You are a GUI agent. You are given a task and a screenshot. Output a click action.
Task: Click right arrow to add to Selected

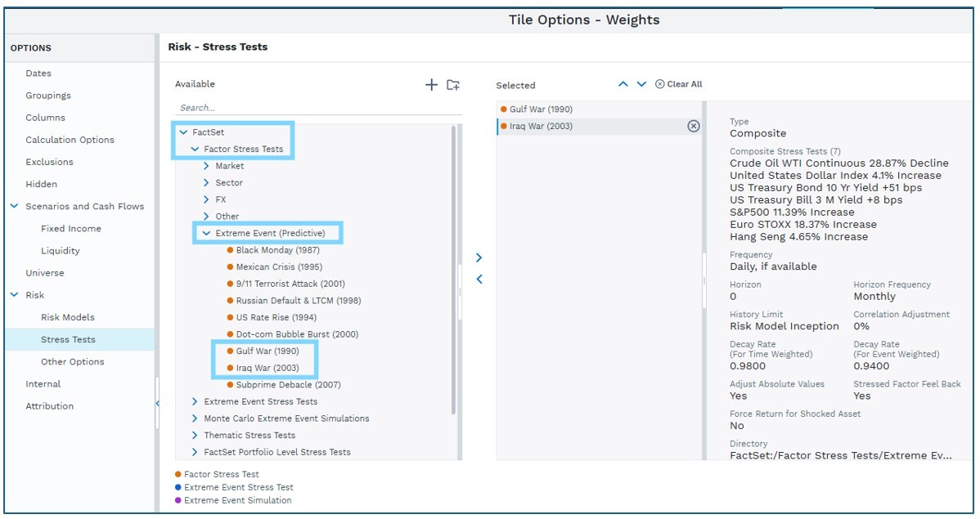click(x=479, y=257)
